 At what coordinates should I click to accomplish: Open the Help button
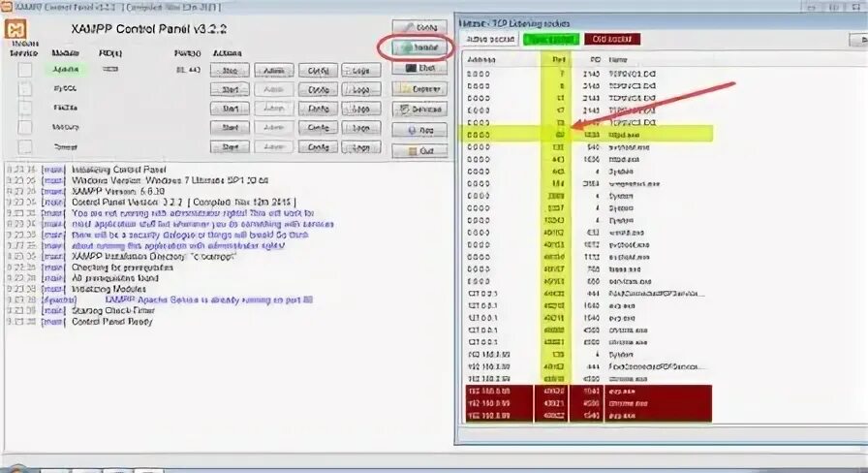click(419, 130)
